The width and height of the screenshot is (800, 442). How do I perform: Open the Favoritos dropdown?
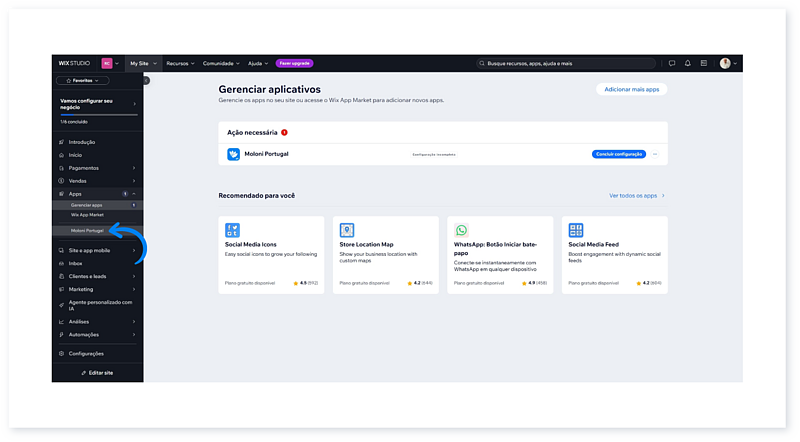point(97,80)
